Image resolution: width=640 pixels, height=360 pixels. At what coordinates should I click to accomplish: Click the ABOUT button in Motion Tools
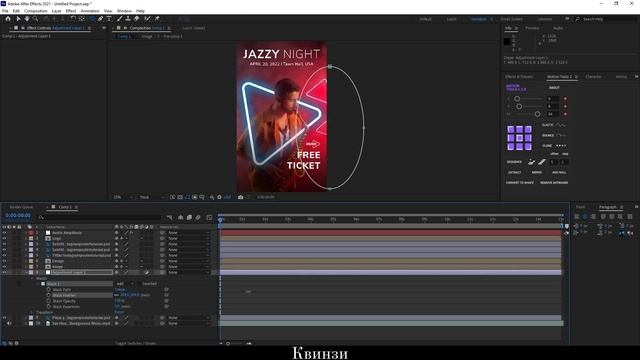[x=554, y=88]
